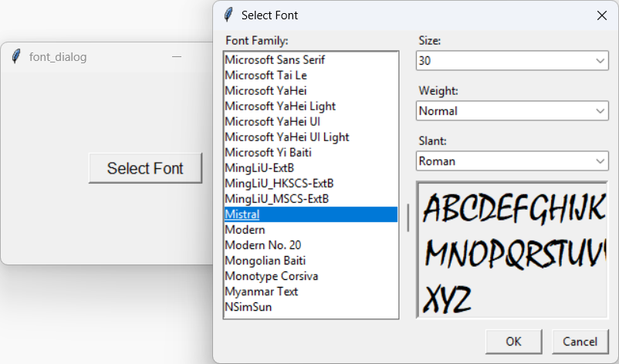Image resolution: width=619 pixels, height=364 pixels.
Task: Open the Weight dropdown arrow
Action: (x=600, y=111)
